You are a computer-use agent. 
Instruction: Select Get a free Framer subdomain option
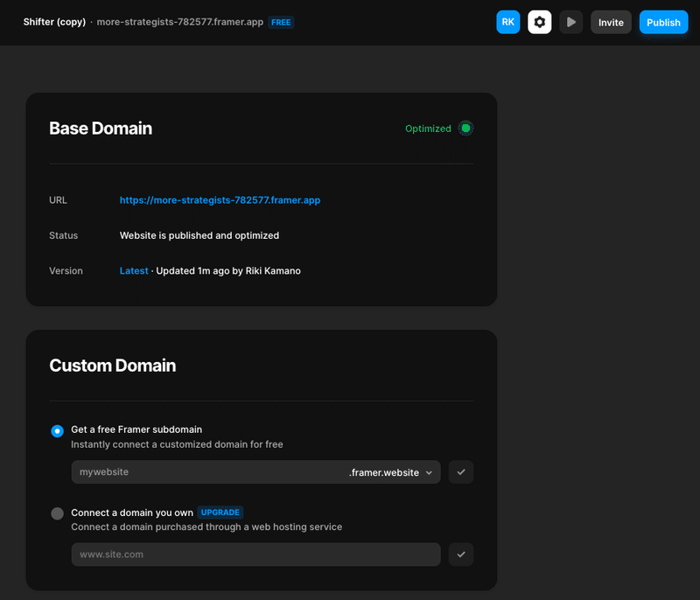(x=57, y=431)
